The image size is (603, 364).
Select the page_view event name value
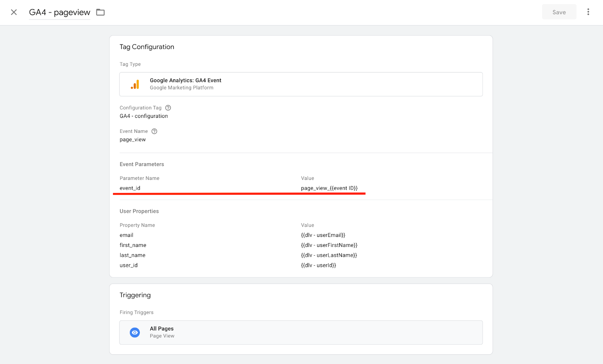coord(133,139)
